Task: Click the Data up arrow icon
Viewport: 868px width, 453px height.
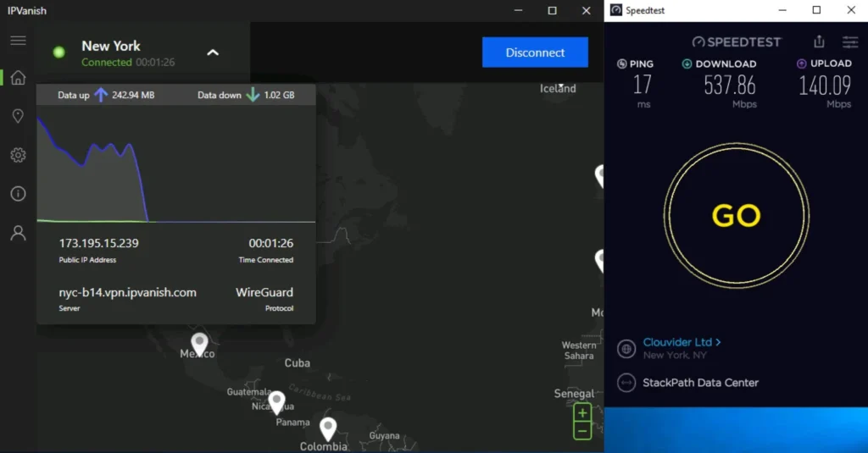Action: 101,95
